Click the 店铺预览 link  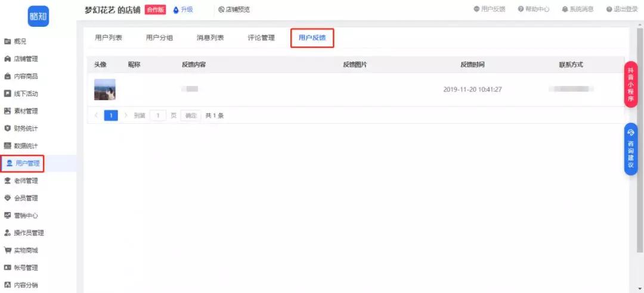(234, 10)
